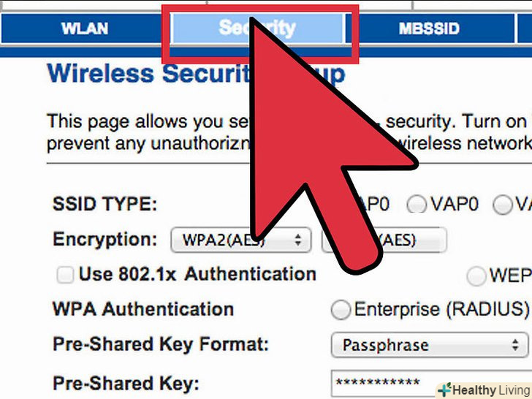Select the WEP radio button
Screen dimensions: 532x399
click(476, 275)
